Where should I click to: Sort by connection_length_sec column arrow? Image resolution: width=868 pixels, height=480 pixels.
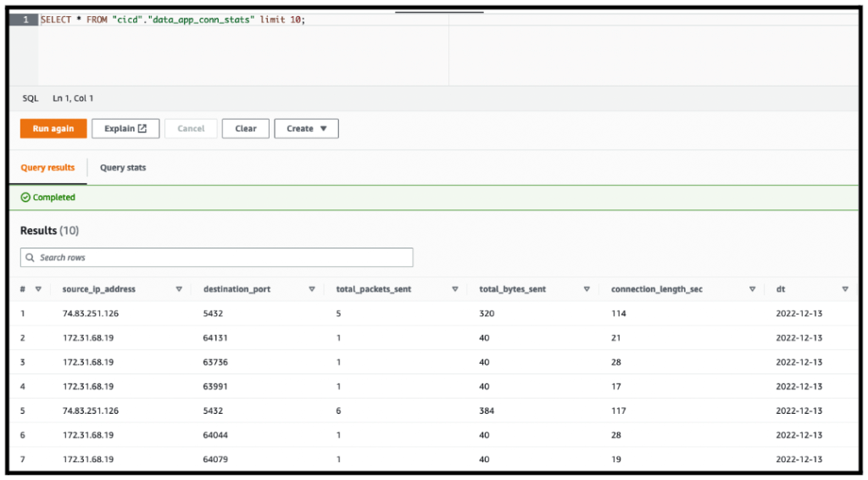752,289
